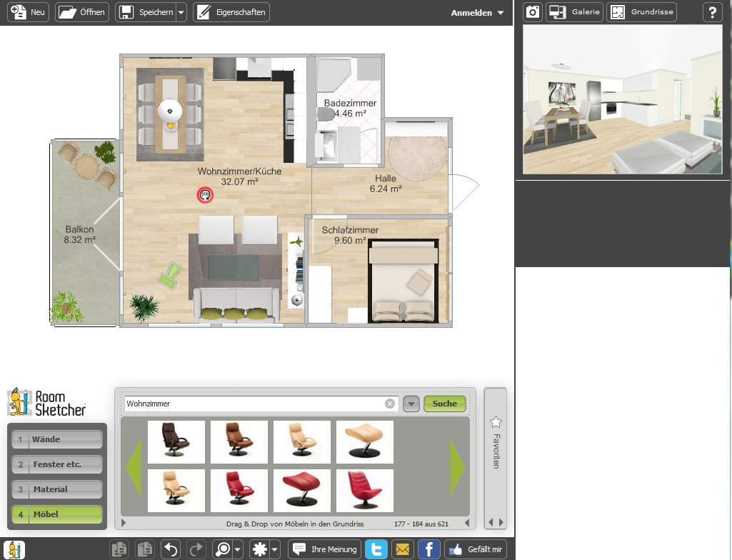
Task: Open the Facebook icon
Action: pos(428,549)
